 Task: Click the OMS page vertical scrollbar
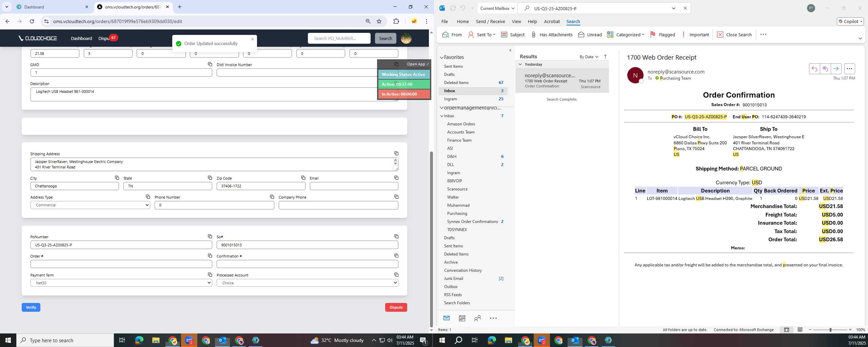[x=431, y=240]
